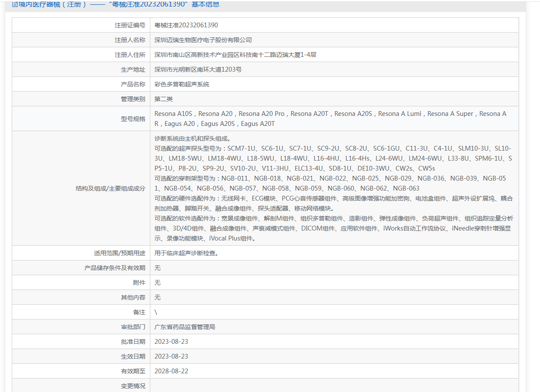Select the 变更情况 label
The height and width of the screenshot is (392, 540).
pyautogui.click(x=133, y=386)
